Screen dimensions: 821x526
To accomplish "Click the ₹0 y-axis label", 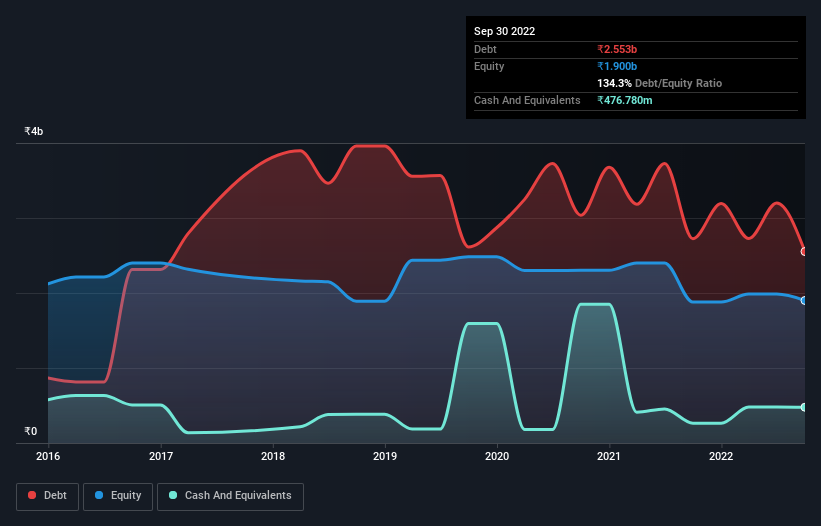I will (31, 431).
